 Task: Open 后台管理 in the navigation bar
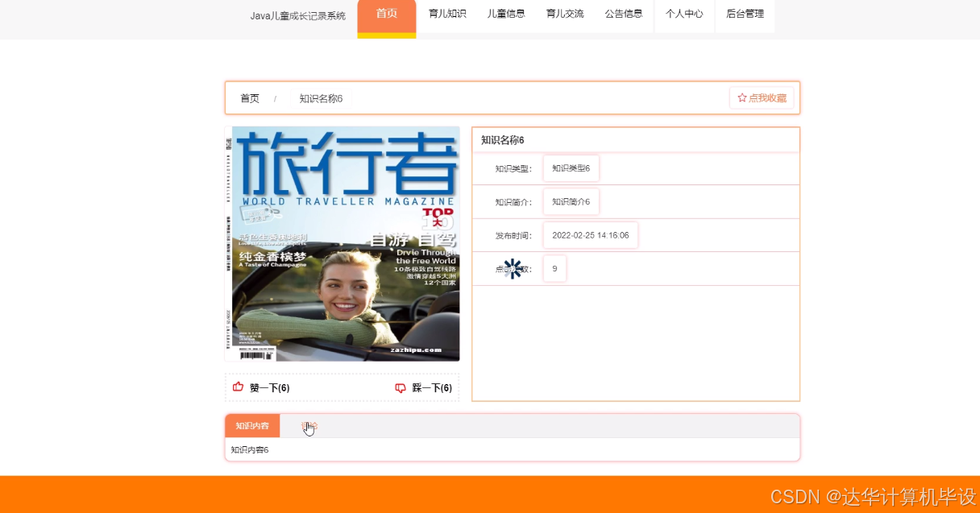click(x=745, y=14)
